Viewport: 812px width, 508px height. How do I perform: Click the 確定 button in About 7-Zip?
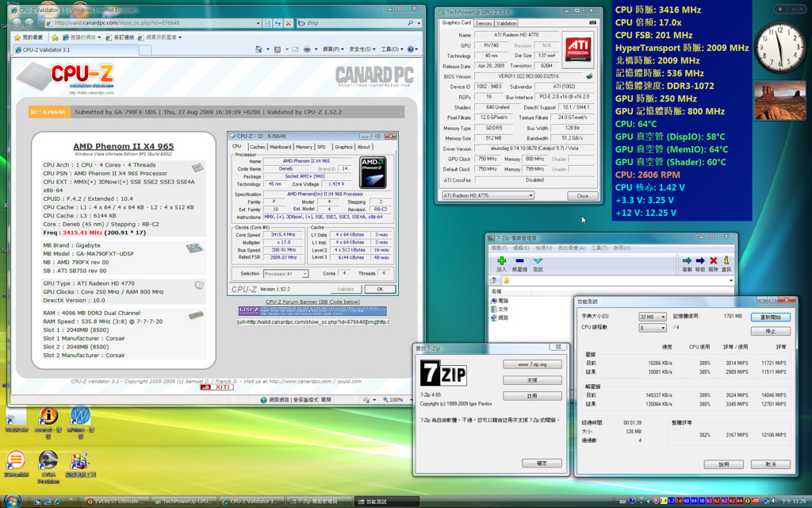542,464
